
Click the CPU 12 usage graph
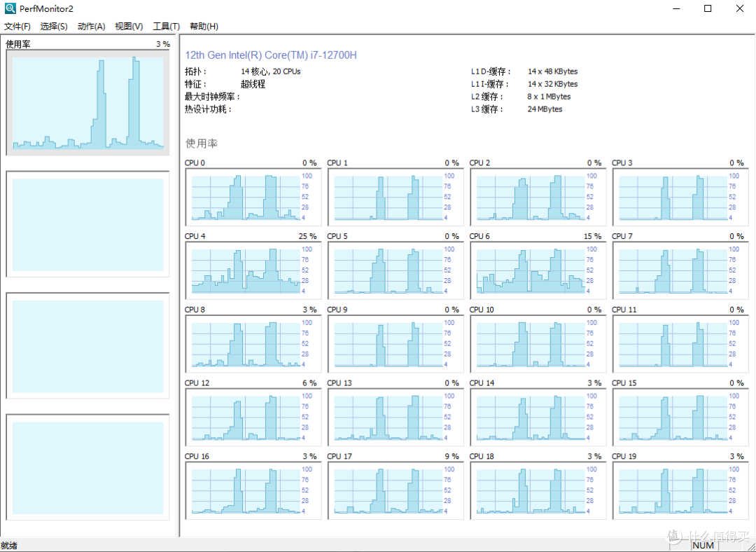coord(246,418)
